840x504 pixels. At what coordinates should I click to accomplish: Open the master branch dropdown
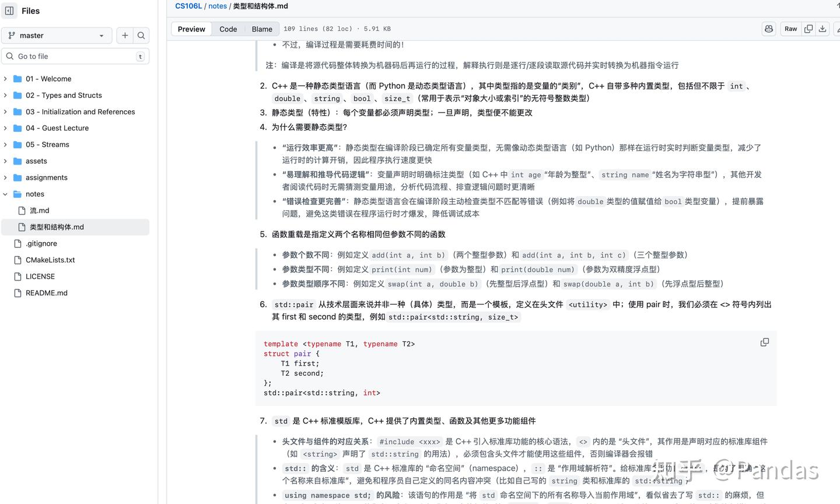tap(56, 35)
